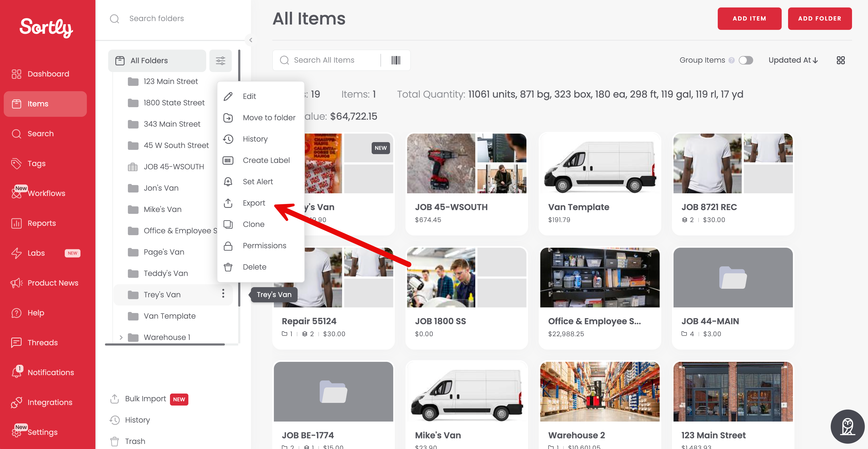The width and height of the screenshot is (868, 449).
Task: Select 1800 State Street folder
Action: click(166, 103)
